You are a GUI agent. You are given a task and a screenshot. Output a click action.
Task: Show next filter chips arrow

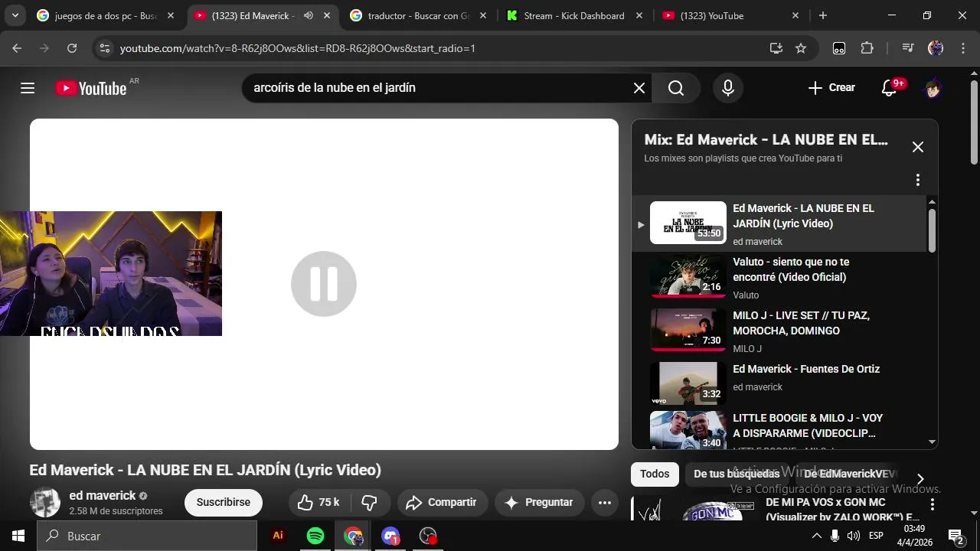click(921, 479)
